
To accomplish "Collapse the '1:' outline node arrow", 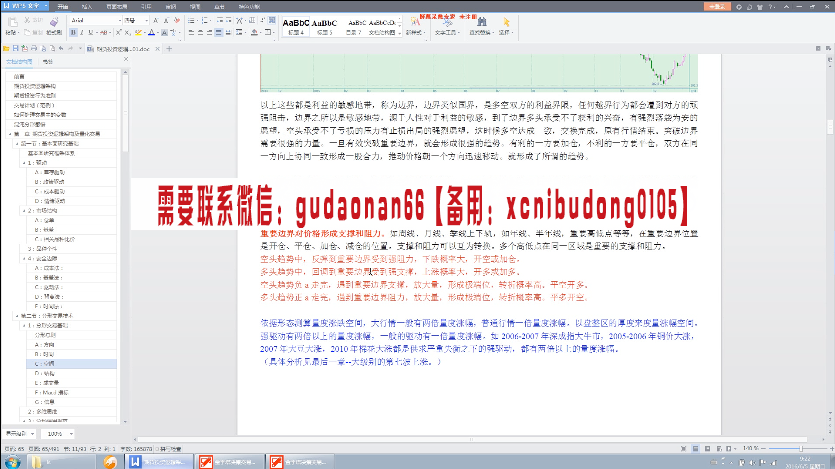I will pyautogui.click(x=24, y=163).
